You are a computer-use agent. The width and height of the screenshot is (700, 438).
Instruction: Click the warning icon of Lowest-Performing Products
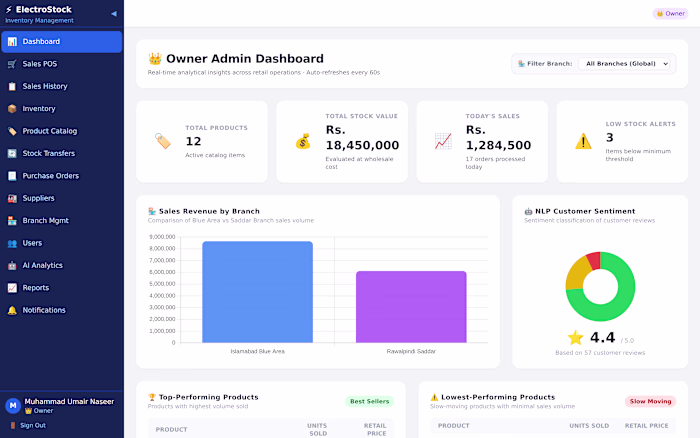434,397
